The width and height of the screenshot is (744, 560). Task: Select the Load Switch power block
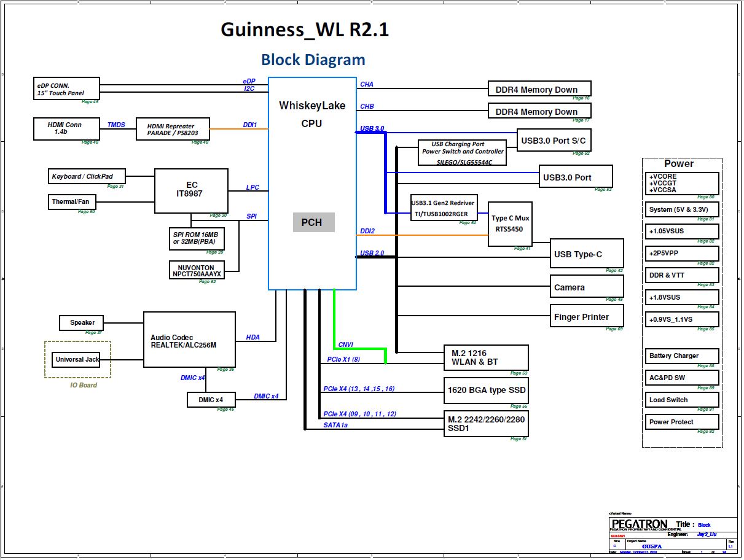coord(681,400)
